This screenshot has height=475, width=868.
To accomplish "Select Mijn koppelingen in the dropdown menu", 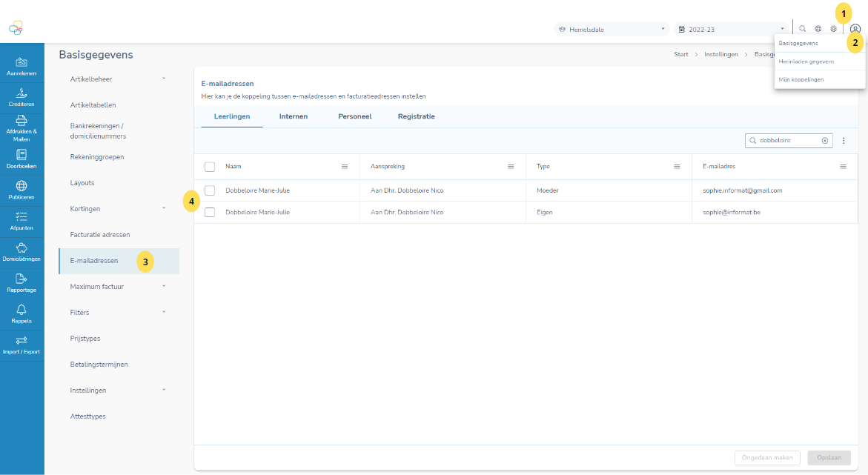I will 801,79.
